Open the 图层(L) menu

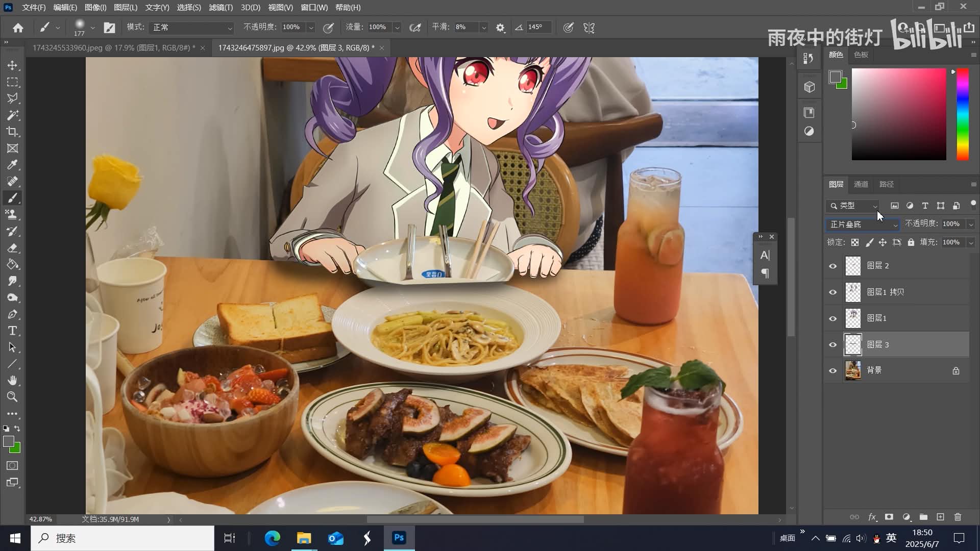point(126,8)
